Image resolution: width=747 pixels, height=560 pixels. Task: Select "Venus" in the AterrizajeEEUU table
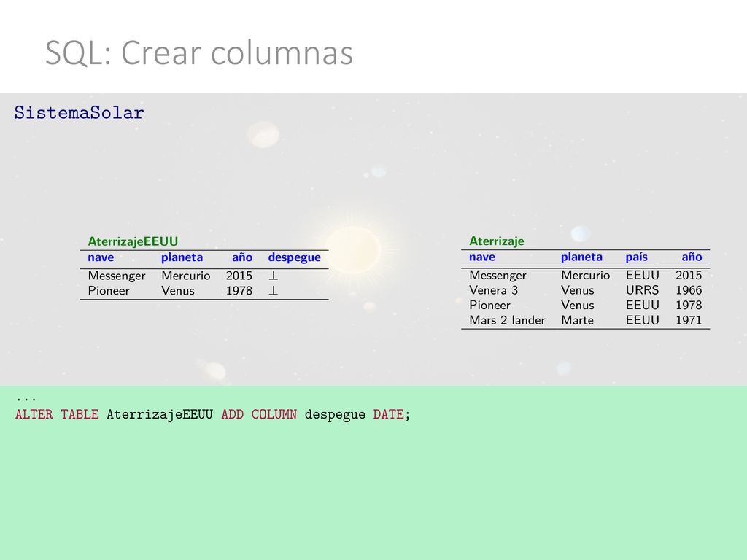[x=178, y=290]
